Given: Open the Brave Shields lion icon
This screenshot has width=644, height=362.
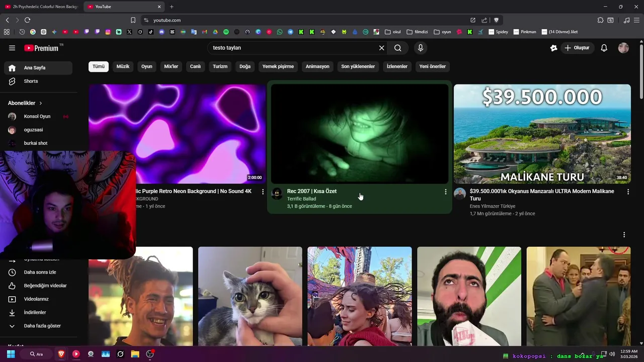Looking at the screenshot, I should click(496, 20).
